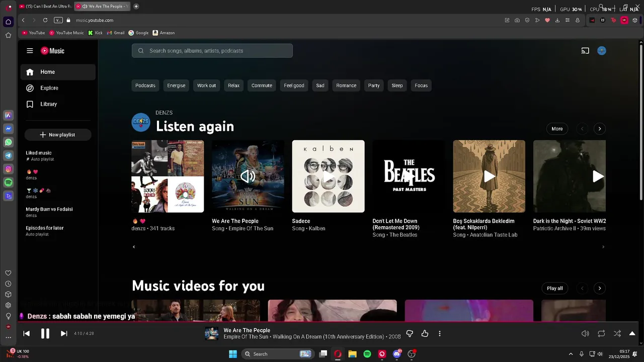Show next items in Listen again carousel
Screen dimensions: 644x362
(x=599, y=129)
